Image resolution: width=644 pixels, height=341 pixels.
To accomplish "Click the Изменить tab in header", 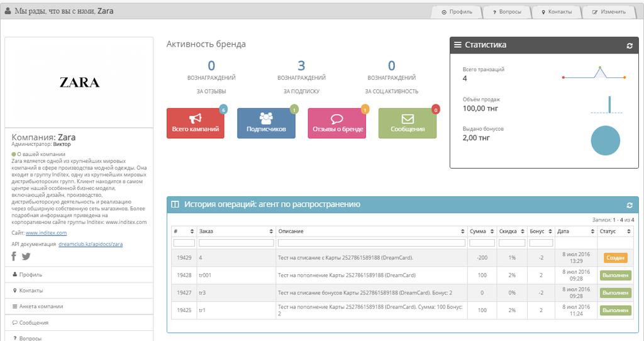I will [x=609, y=12].
